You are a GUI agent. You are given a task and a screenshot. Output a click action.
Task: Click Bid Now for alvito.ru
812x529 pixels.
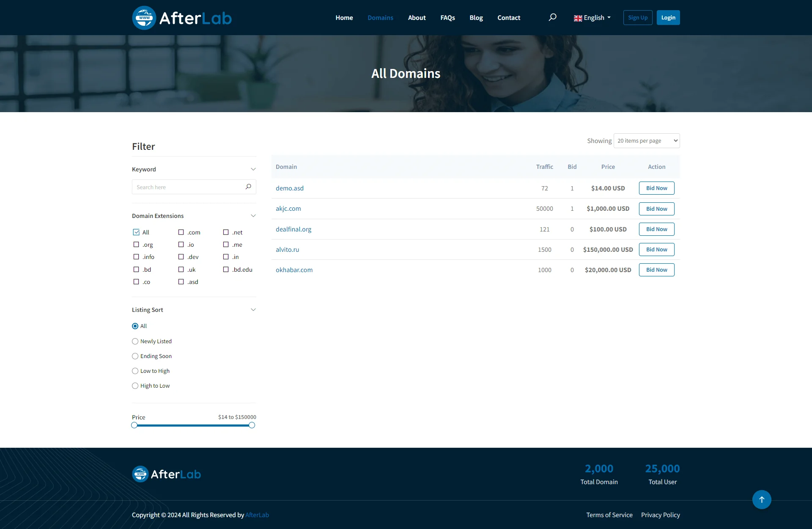[x=656, y=250]
